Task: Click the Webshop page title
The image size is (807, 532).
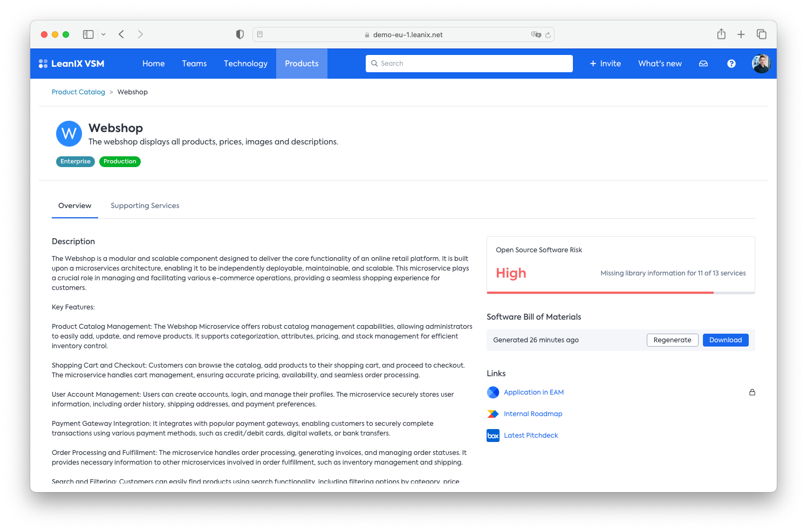Action: [x=115, y=128]
